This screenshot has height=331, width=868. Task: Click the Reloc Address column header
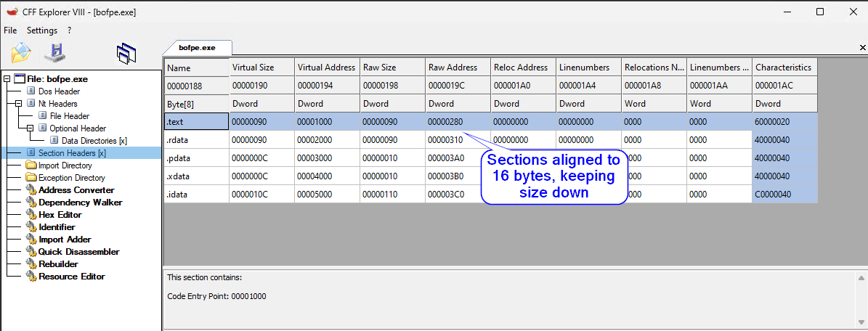tap(523, 67)
